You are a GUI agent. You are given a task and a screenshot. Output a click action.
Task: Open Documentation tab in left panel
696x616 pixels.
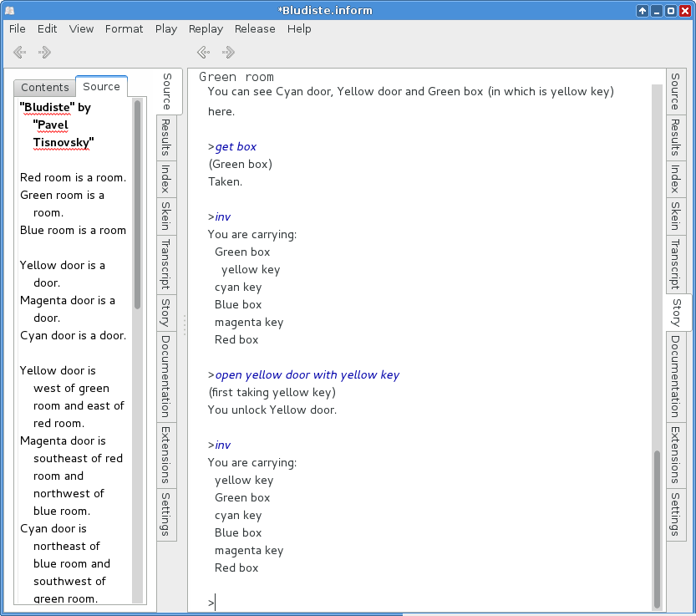(166, 376)
